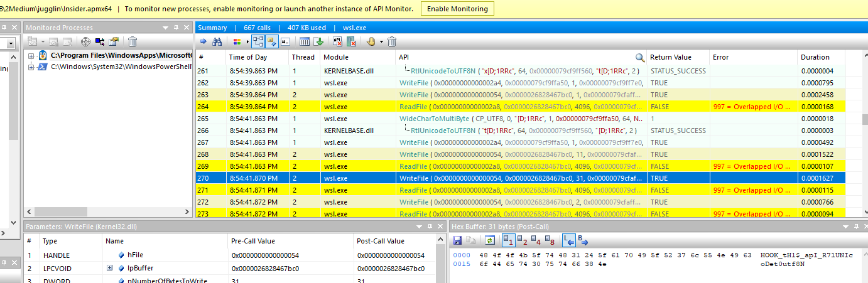The width and height of the screenshot is (868, 283).
Task: Sort by Time of Day column header
Action: click(x=257, y=57)
